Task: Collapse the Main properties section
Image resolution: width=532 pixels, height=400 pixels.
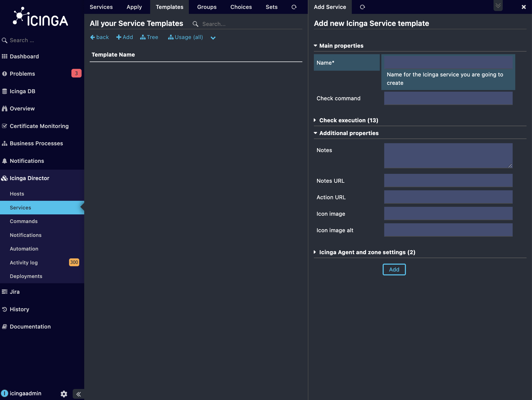Action: [341, 46]
